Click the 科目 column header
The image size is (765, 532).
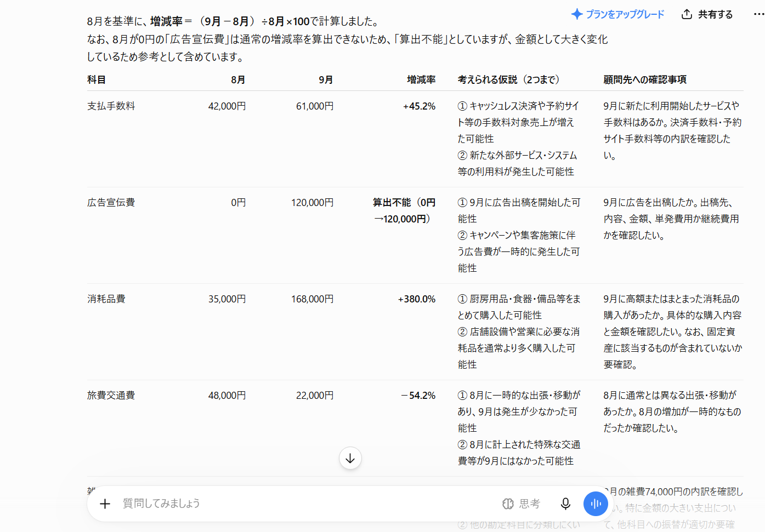(97, 79)
